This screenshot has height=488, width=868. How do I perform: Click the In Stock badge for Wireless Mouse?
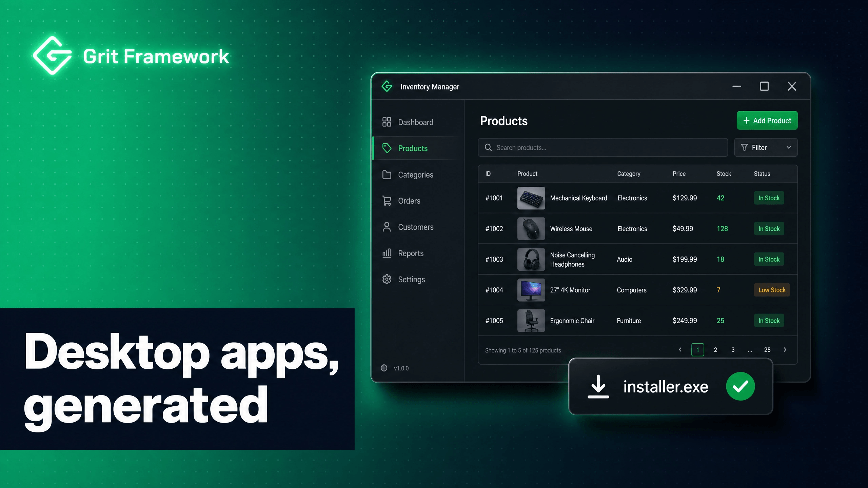coord(769,229)
